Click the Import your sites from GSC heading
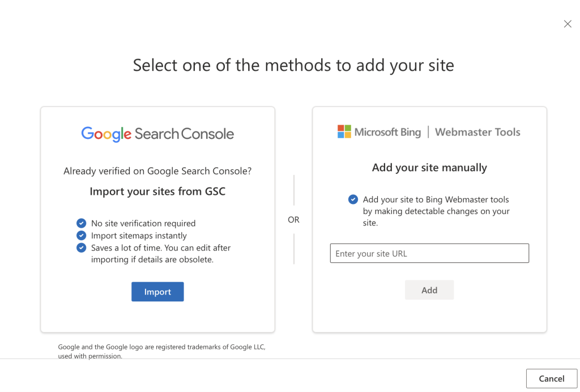 [x=157, y=191]
